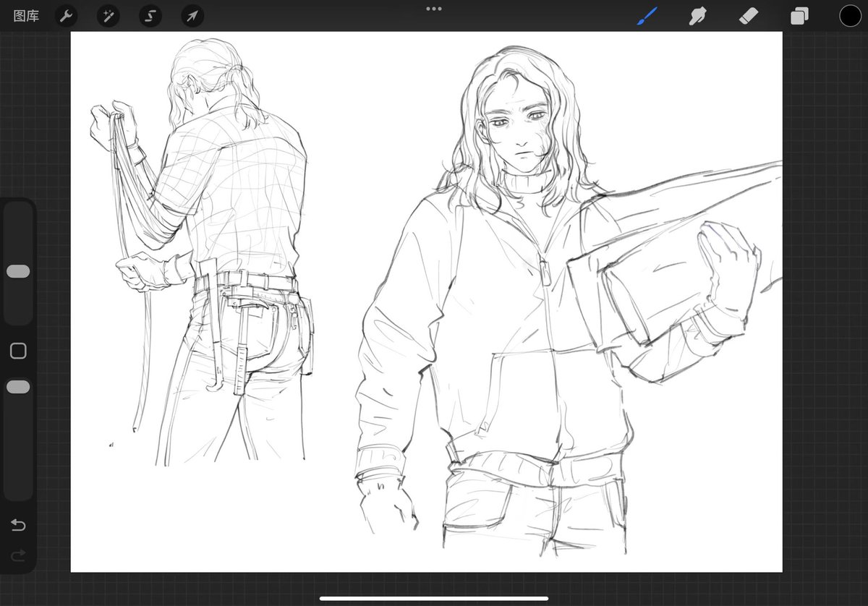Image resolution: width=868 pixels, height=606 pixels.
Task: Tap the three-dot multitasking menu at top
Action: pos(434,9)
